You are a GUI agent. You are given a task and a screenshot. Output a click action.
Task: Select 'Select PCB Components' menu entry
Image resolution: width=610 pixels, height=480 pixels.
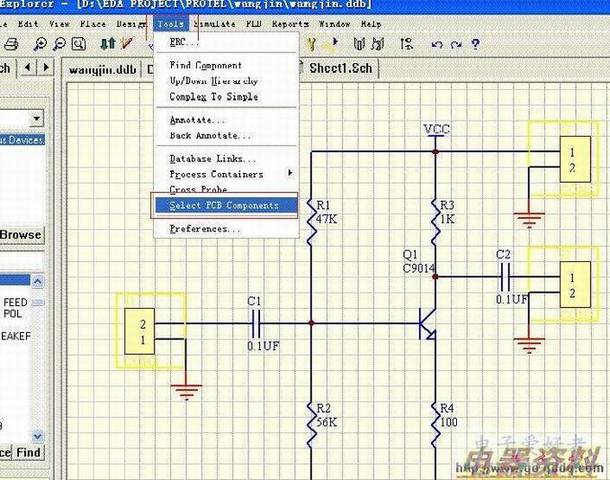click(x=225, y=205)
